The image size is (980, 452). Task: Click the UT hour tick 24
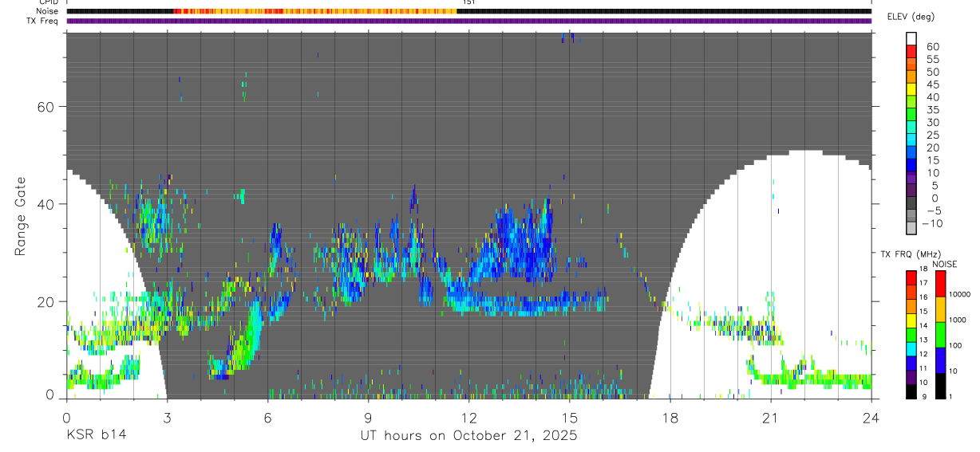click(x=871, y=417)
